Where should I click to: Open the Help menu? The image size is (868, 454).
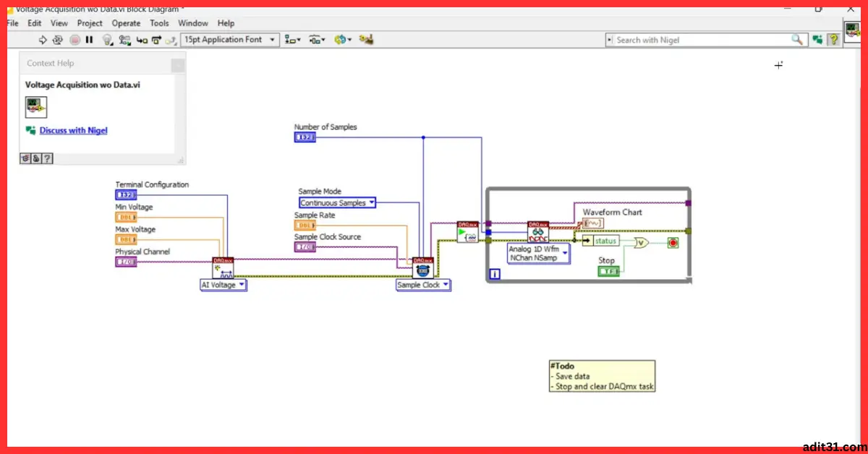coord(226,23)
